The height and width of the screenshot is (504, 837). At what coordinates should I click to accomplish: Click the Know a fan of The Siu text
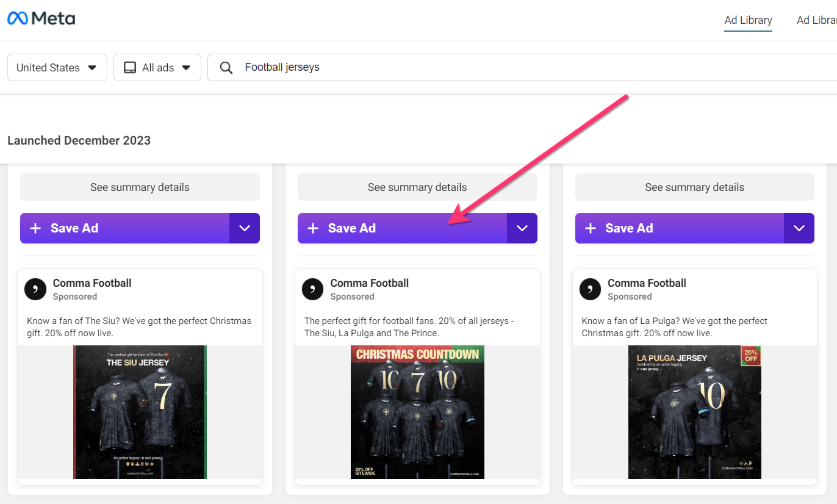pyautogui.click(x=139, y=327)
